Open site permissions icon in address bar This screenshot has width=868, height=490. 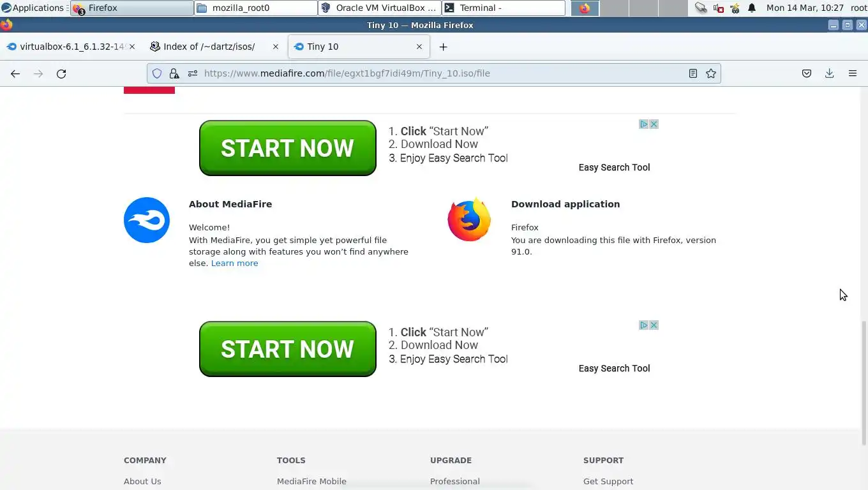[x=192, y=73]
